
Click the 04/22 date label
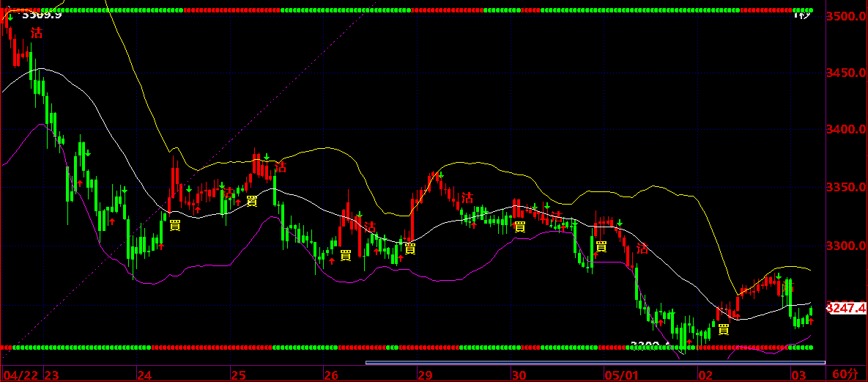[x=21, y=376]
